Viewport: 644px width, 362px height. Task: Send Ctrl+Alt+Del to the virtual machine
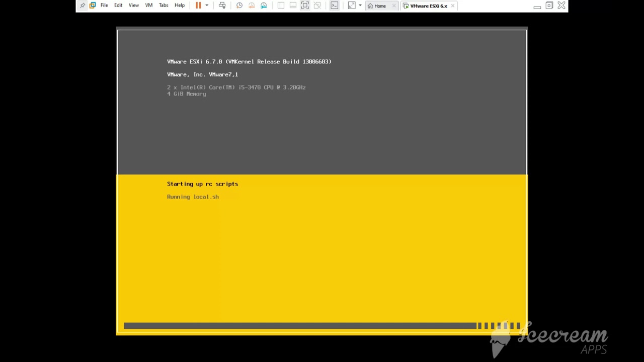[x=222, y=6]
